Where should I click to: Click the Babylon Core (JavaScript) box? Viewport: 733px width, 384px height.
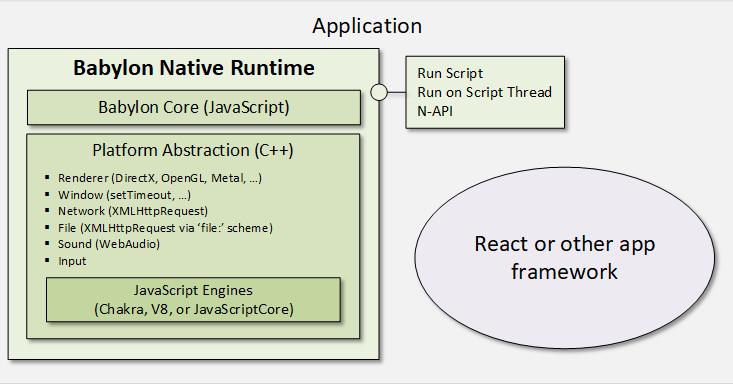pos(194,108)
